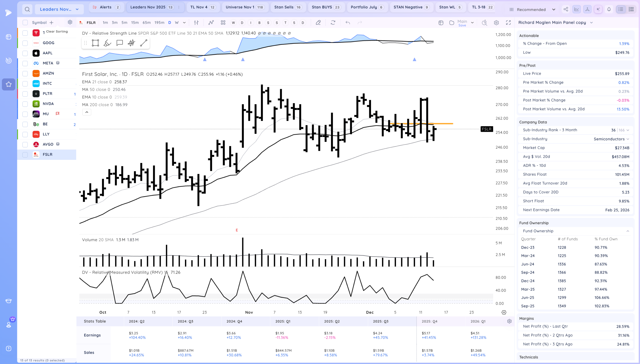Toggle fullscreen chart mode
640x364 pixels.
508,23
